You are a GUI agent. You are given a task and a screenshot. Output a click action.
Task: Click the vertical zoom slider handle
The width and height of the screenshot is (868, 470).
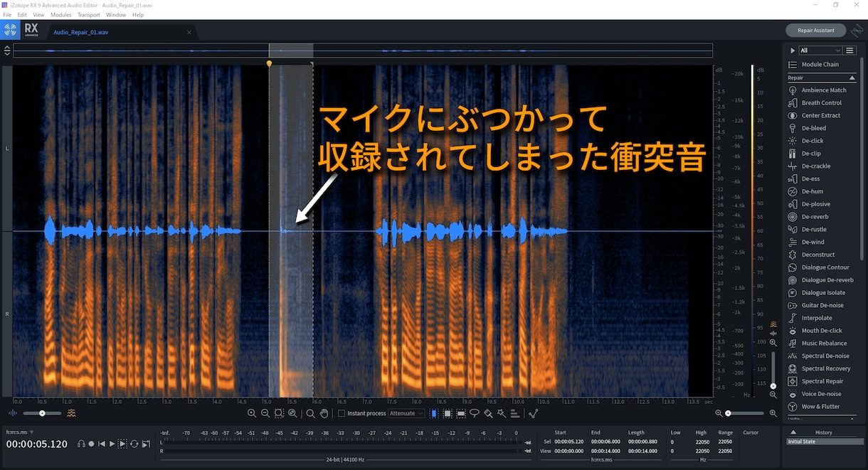click(x=773, y=386)
